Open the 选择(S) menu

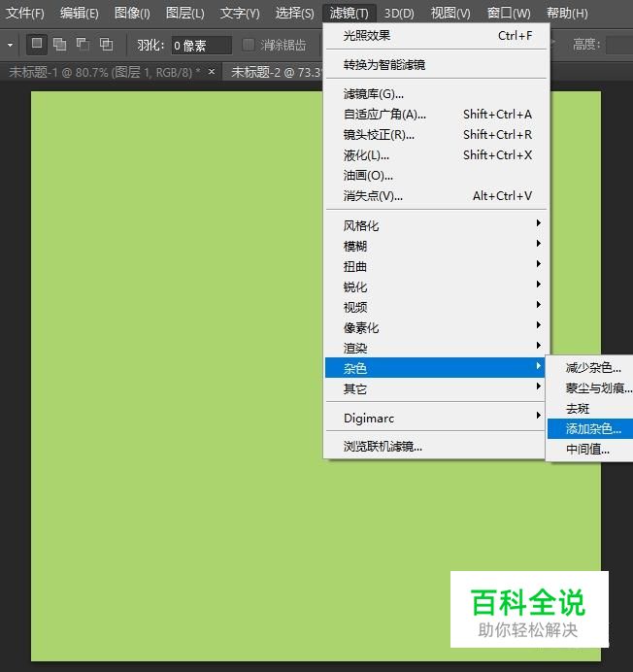pos(294,14)
